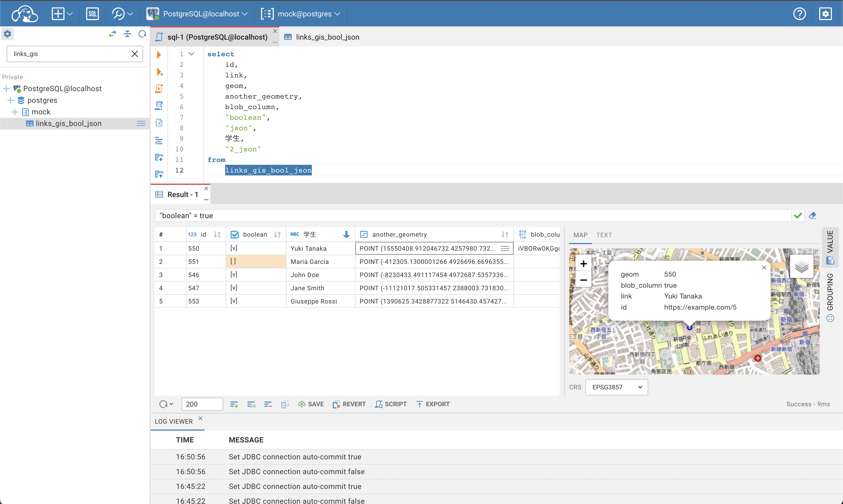Open the mock@postgres schema selector
The width and height of the screenshot is (843, 504).
337,13
